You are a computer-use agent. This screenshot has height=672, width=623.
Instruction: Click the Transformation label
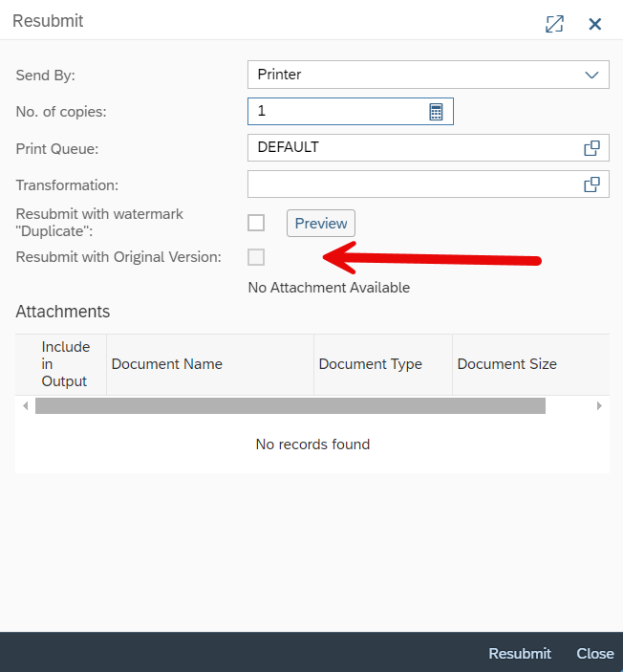(x=67, y=185)
